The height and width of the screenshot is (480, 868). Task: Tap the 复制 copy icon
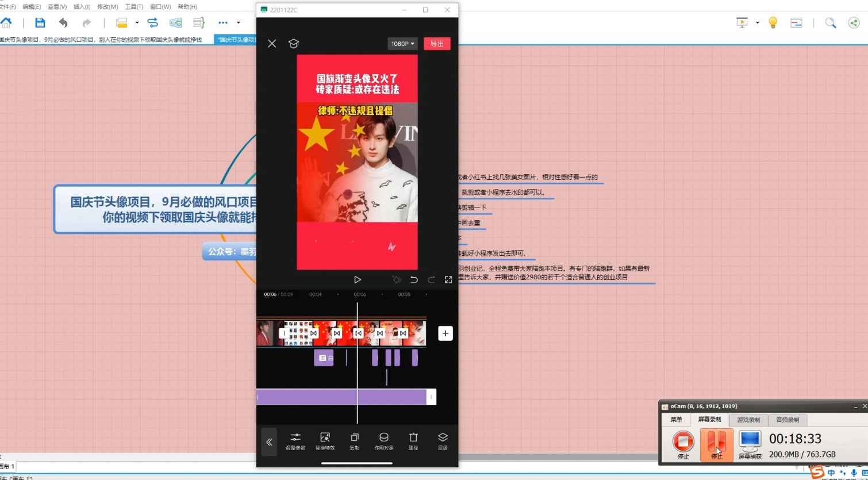[x=354, y=441]
